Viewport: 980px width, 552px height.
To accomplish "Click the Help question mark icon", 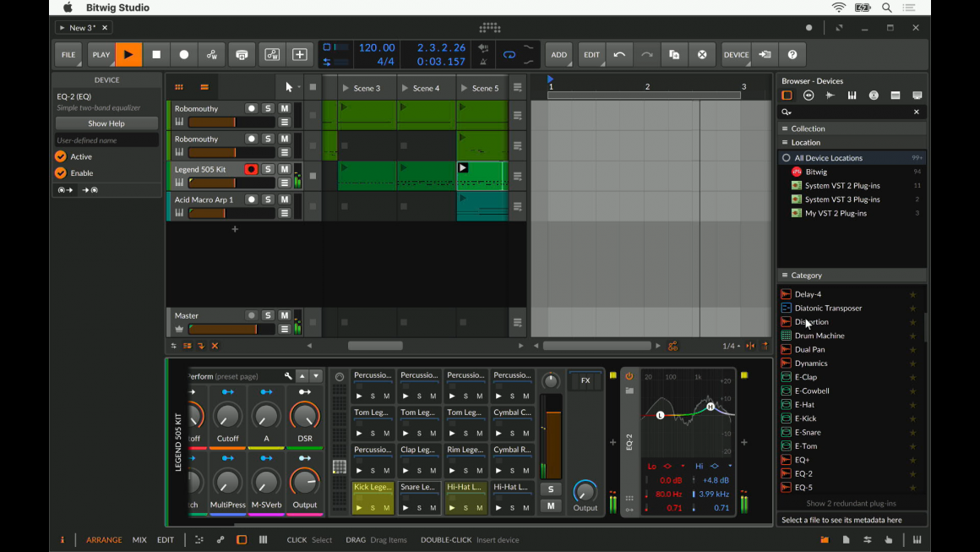I will (792, 55).
